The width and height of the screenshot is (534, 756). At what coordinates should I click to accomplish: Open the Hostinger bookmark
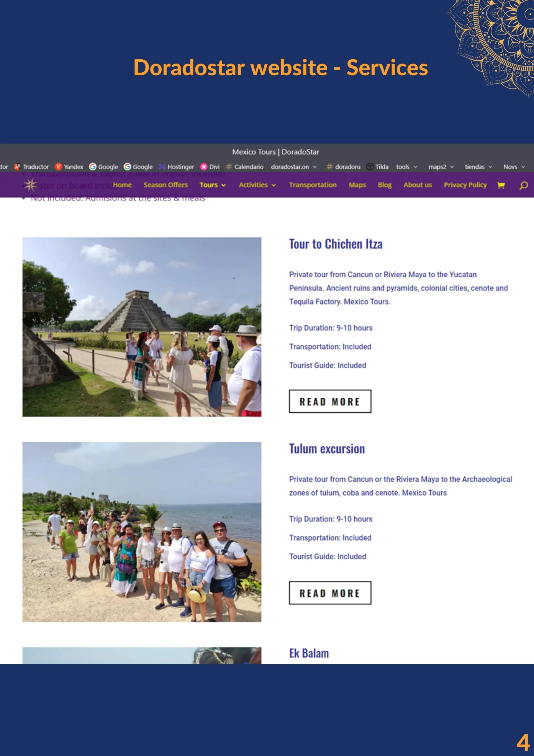point(176,167)
